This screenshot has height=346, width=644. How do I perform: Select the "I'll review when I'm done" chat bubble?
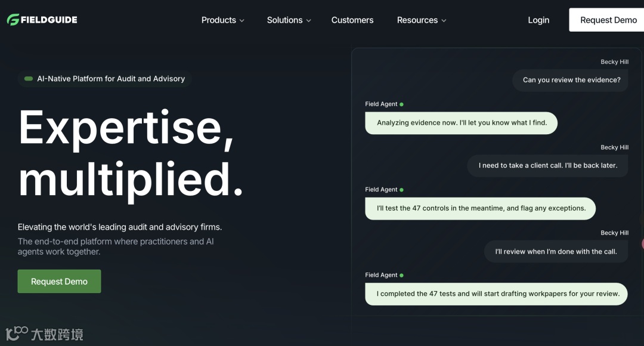click(556, 251)
